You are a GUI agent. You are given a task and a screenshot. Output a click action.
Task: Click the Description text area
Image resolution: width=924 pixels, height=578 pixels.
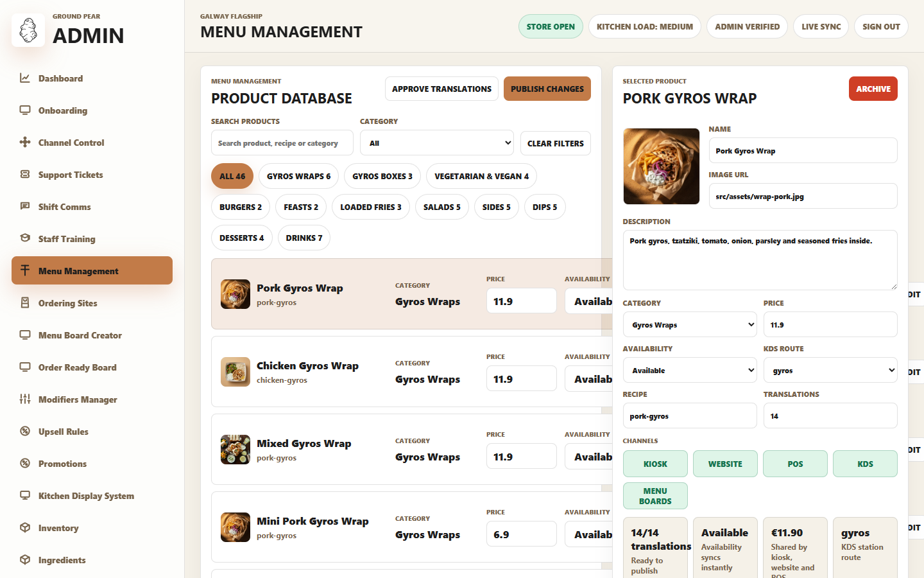760,260
